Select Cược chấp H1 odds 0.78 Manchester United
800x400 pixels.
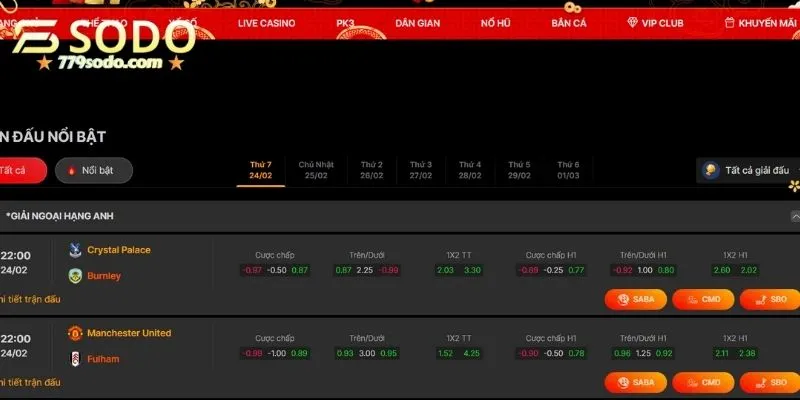[x=576, y=354]
